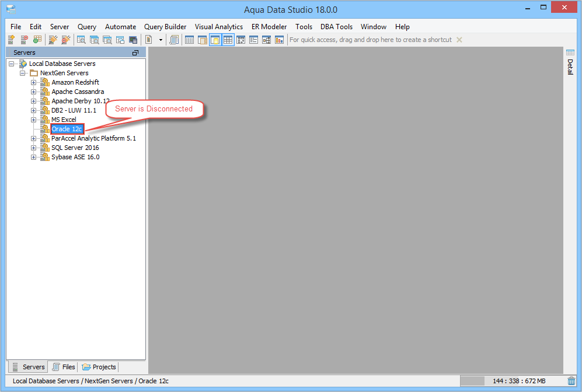Image resolution: width=582 pixels, height=392 pixels.
Task: Click the register server icon with plus
Action: 12,40
